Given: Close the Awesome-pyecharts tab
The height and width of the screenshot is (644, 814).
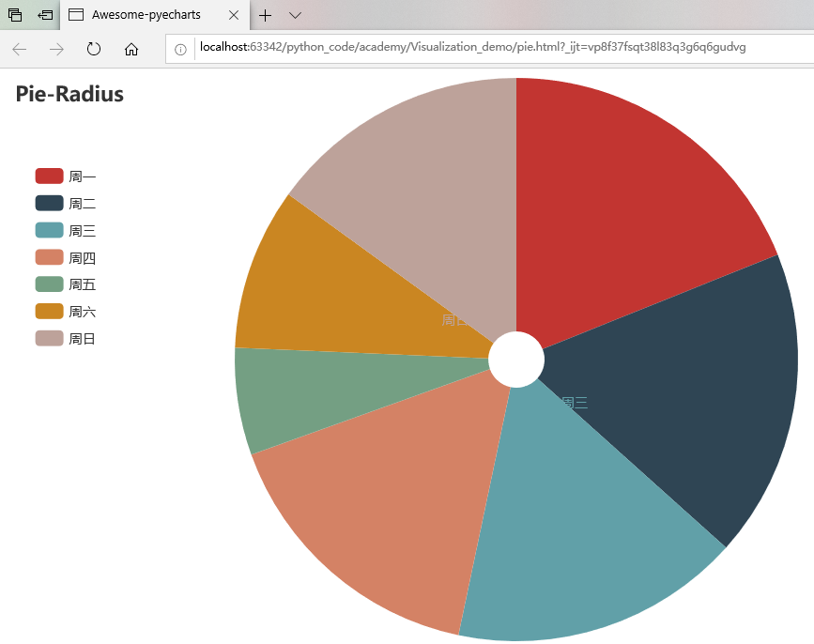Looking at the screenshot, I should point(234,15).
